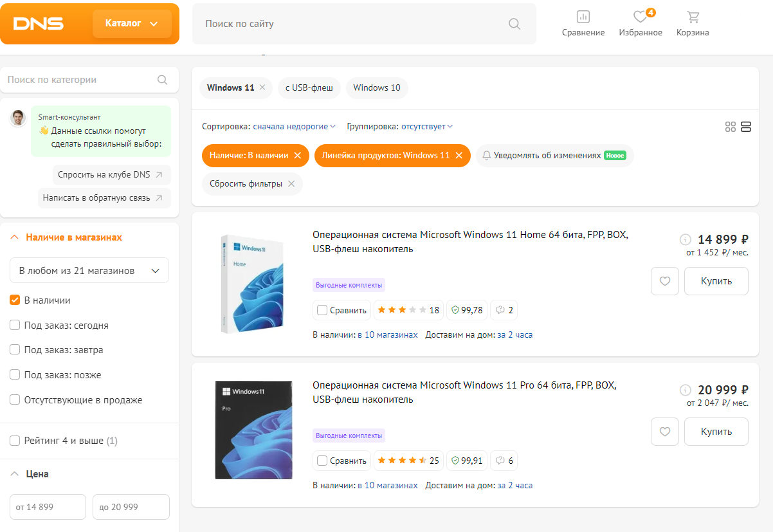Remove the Линейка продуктов: Windows 11 filter
The width and height of the screenshot is (773, 532).
point(459,156)
